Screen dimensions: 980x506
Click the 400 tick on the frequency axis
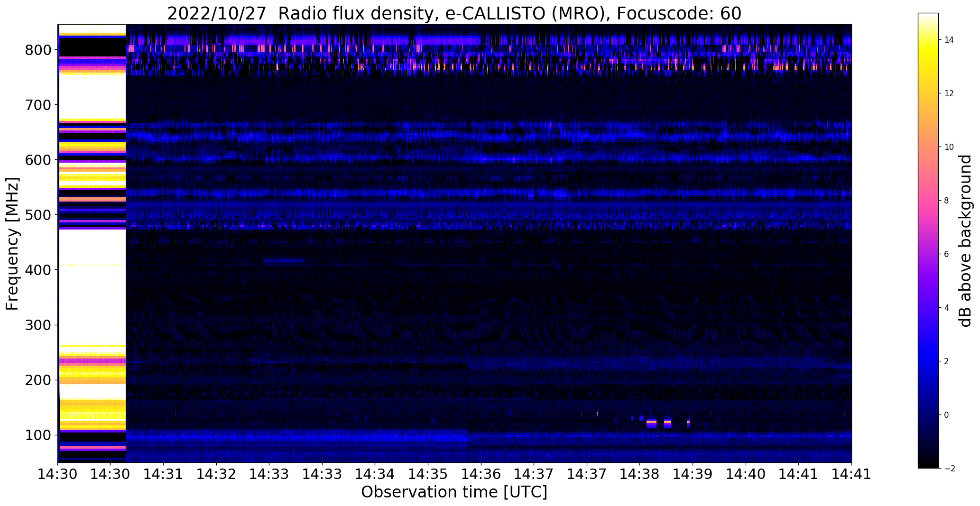pos(38,270)
